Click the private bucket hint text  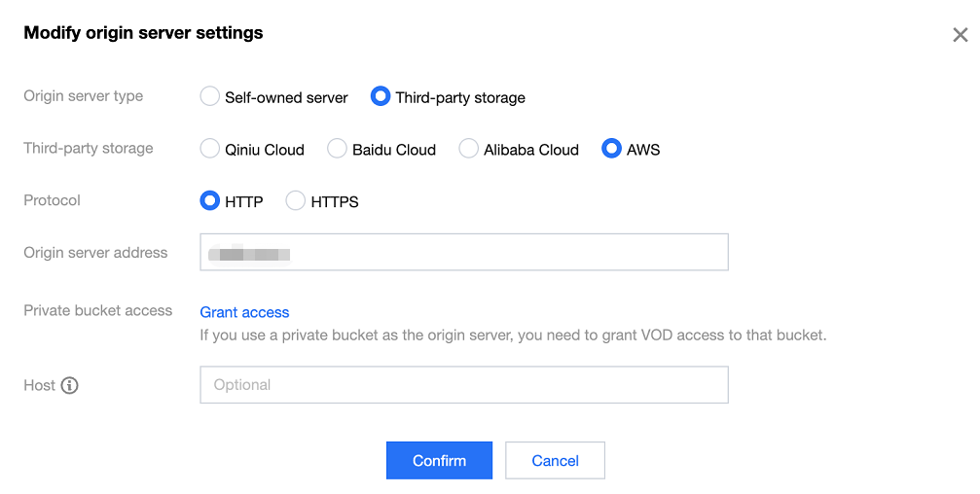(513, 335)
